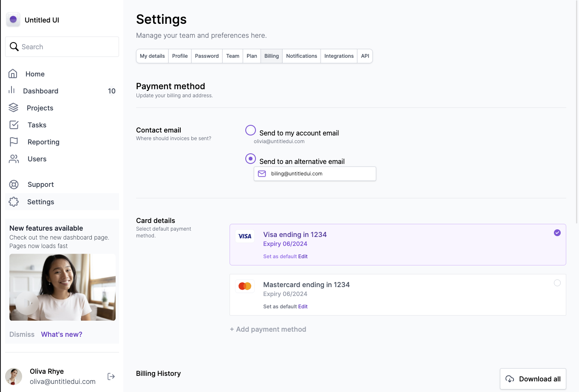Open Support via the life-ring icon

pyautogui.click(x=14, y=184)
